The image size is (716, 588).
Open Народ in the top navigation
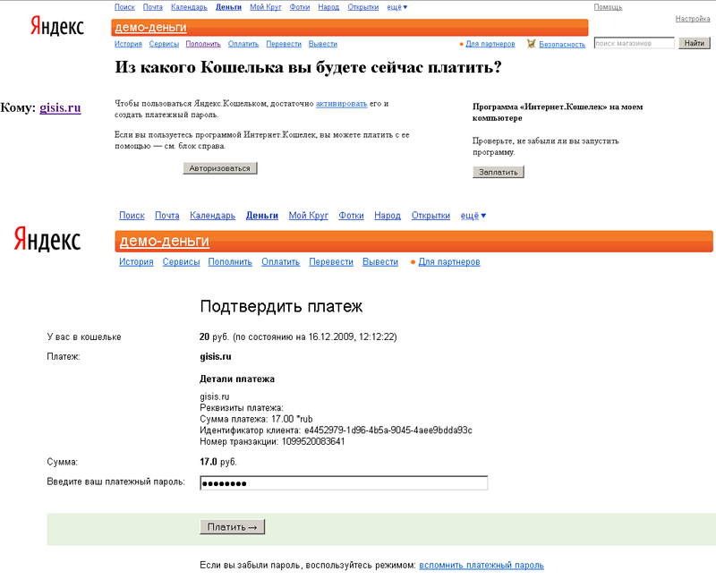(x=328, y=7)
